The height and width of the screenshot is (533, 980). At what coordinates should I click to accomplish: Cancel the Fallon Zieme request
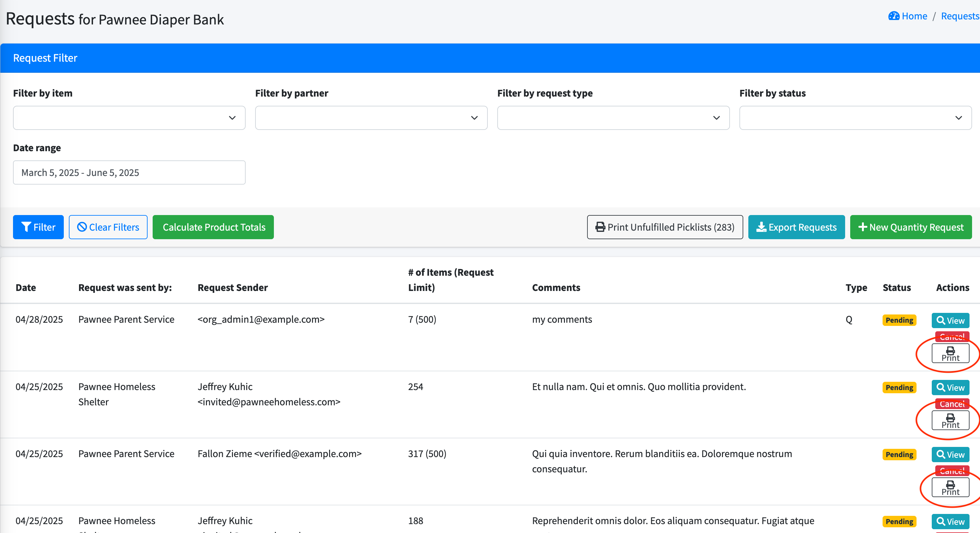(x=952, y=471)
